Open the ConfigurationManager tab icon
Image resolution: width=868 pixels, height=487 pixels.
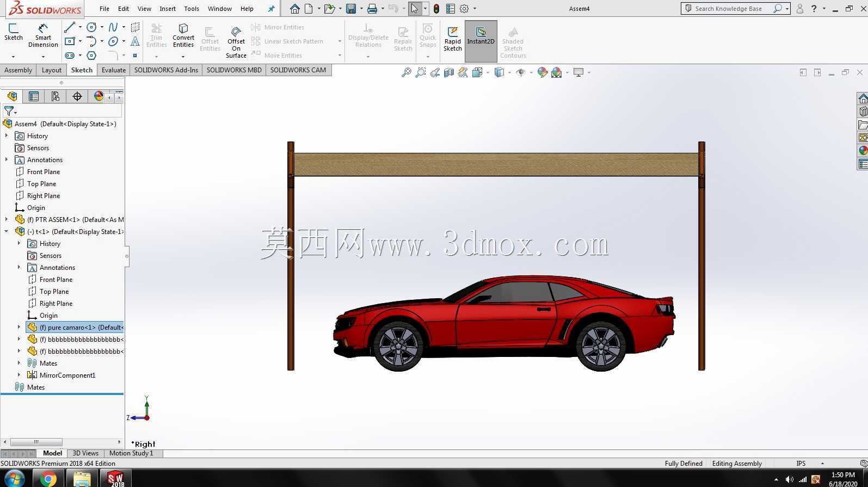tap(56, 96)
